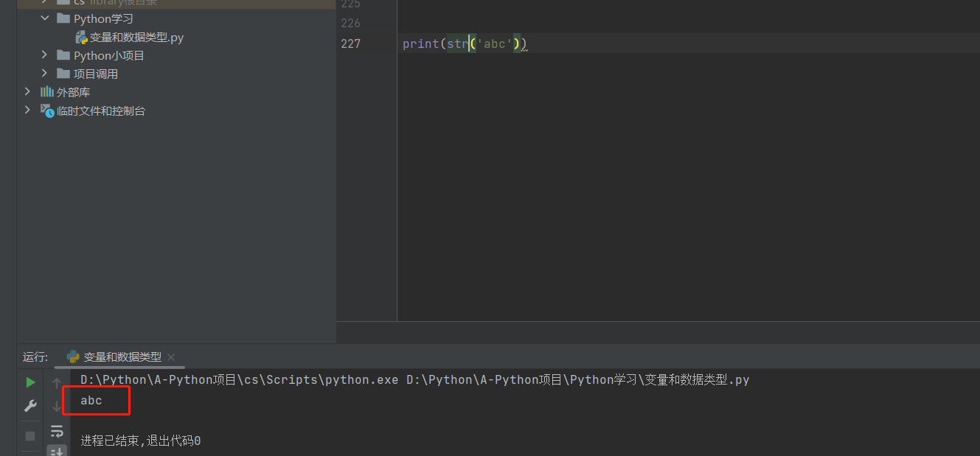Click the 运行: panel label

[35, 357]
